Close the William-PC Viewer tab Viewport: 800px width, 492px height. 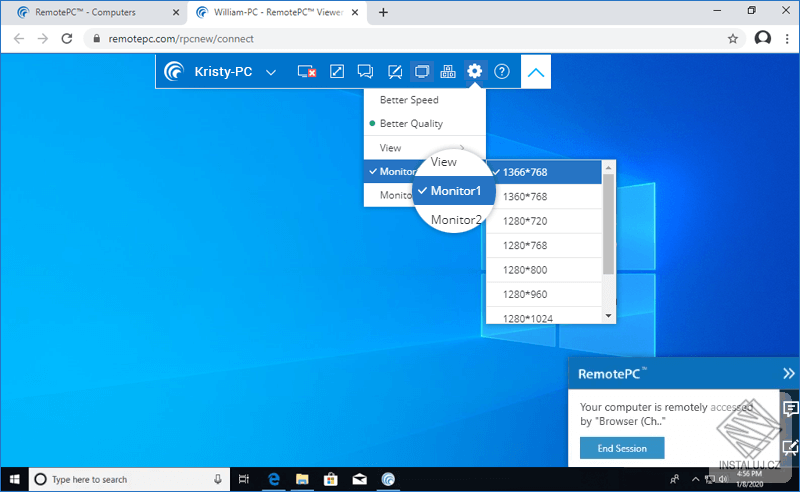pyautogui.click(x=355, y=12)
